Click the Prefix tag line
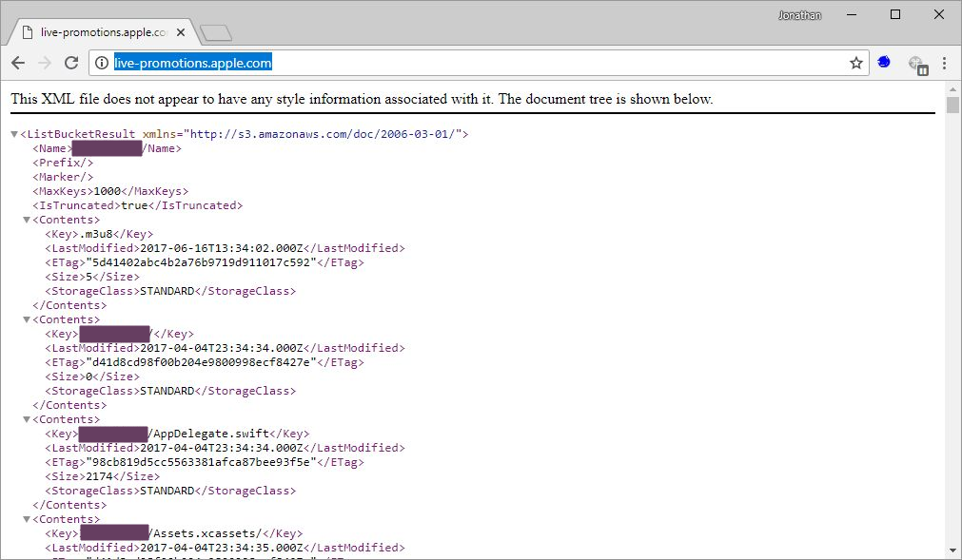Image resolution: width=962 pixels, height=560 pixels. point(63,163)
